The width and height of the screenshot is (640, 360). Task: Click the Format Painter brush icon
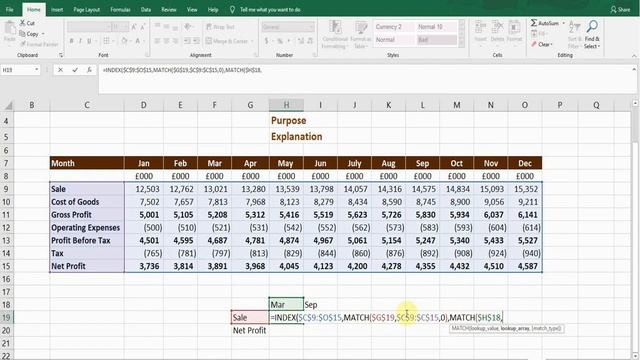tap(23, 44)
